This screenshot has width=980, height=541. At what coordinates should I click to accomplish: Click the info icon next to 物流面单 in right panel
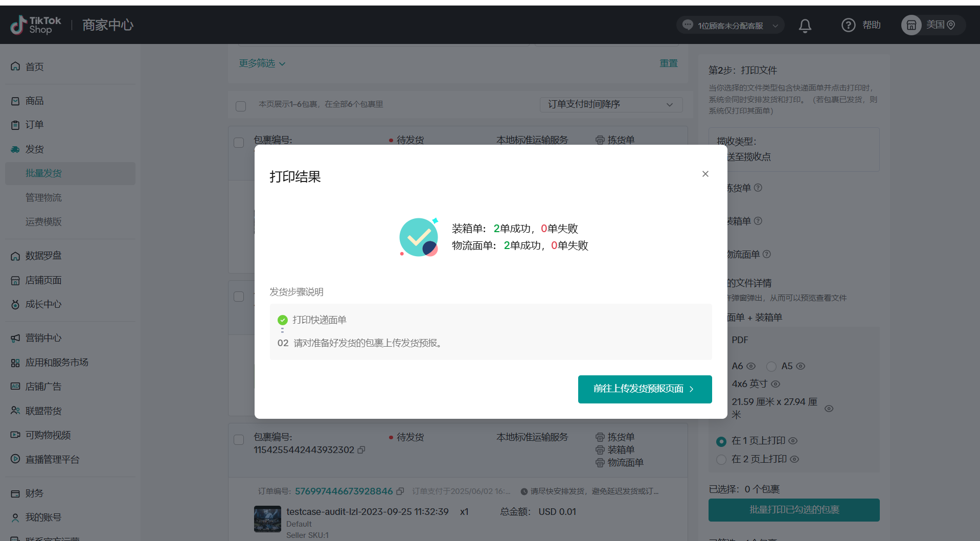[x=767, y=254]
